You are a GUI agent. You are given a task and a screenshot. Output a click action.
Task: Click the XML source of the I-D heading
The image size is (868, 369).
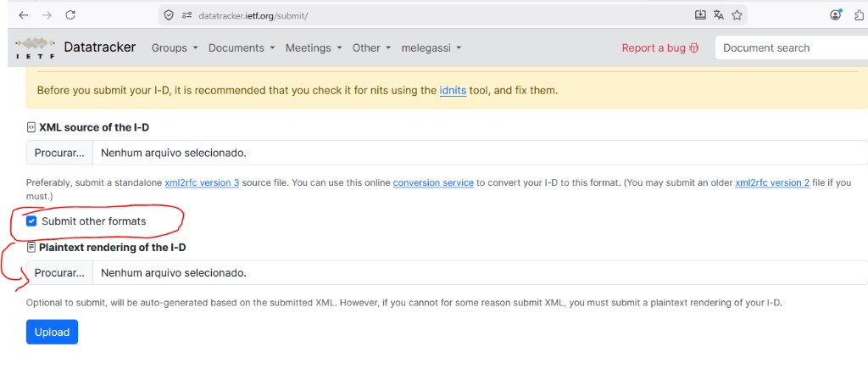[x=94, y=127]
